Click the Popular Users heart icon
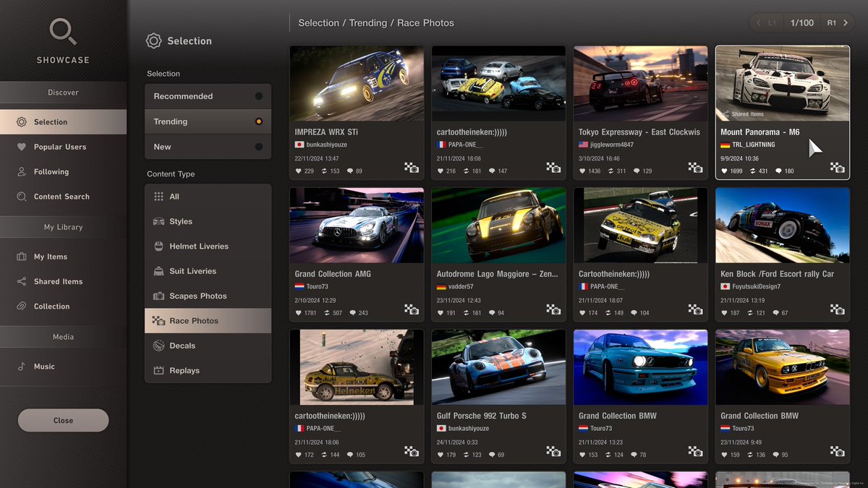 coord(21,147)
